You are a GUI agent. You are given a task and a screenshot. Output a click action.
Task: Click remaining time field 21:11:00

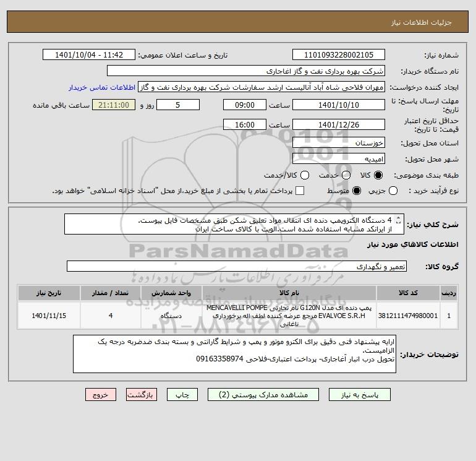pyautogui.click(x=114, y=105)
